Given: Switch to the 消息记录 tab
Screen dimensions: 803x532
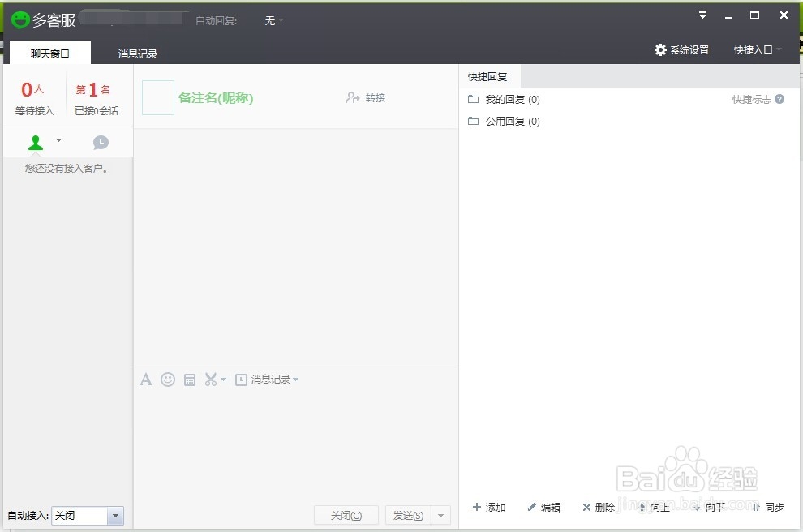Looking at the screenshot, I should click(x=136, y=55).
